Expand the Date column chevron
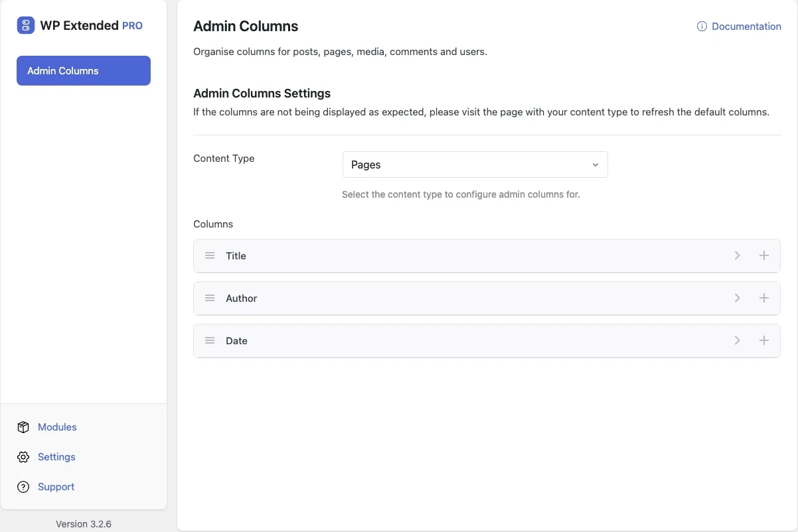The image size is (798, 532). point(737,341)
